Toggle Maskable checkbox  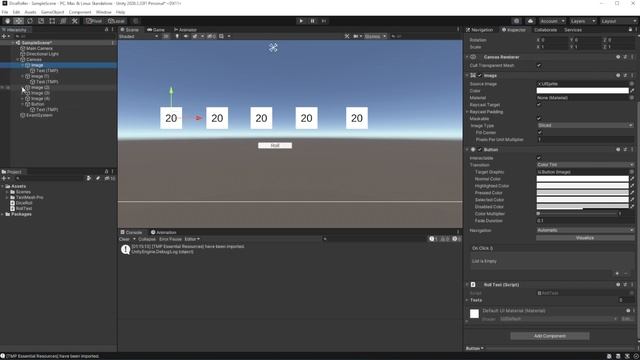(539, 119)
